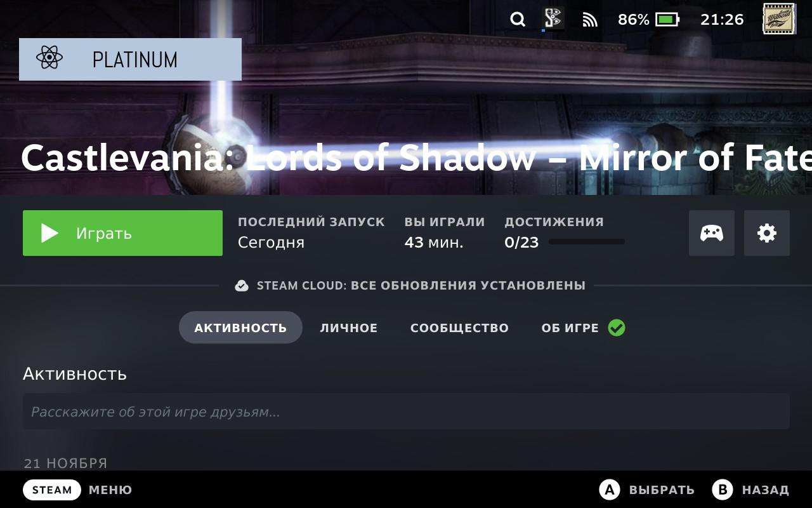Switch to the Личное tab

click(349, 328)
